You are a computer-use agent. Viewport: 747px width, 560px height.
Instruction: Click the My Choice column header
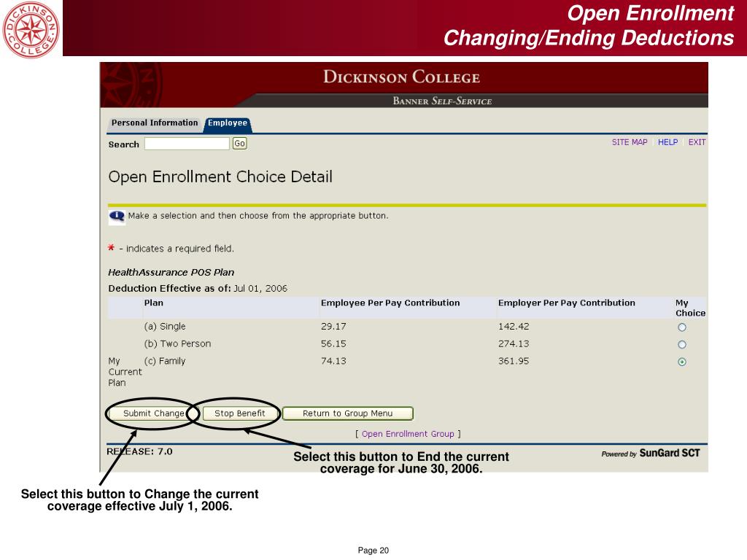coord(690,308)
